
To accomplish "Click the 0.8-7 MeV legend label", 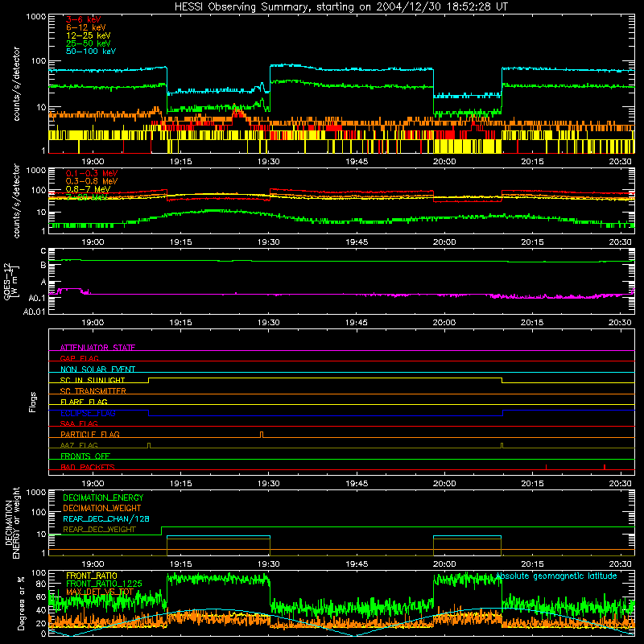I will click(x=88, y=189).
